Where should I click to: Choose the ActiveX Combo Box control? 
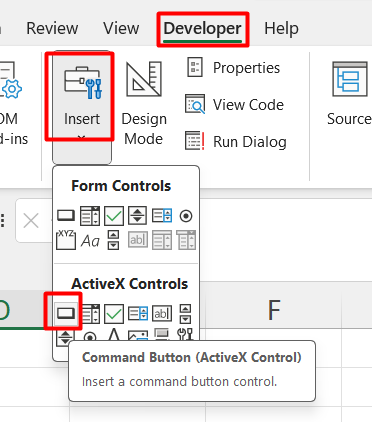coord(90,314)
